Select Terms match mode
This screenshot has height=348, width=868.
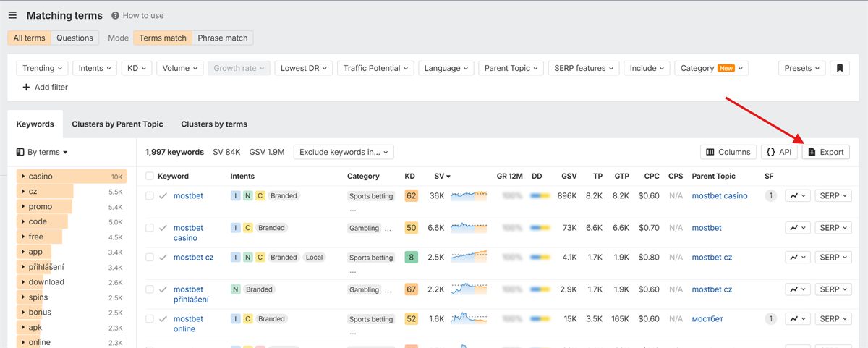pos(163,38)
